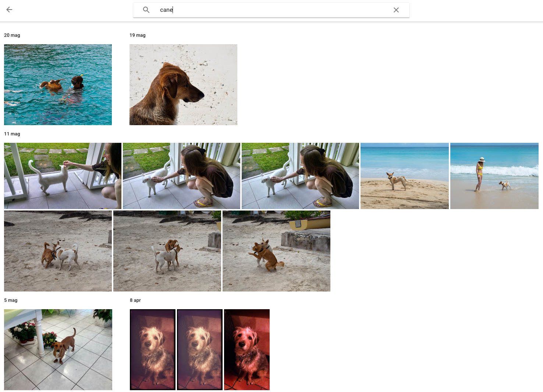Open first photo of woman petting white cat
The image size is (543, 392).
63,176
